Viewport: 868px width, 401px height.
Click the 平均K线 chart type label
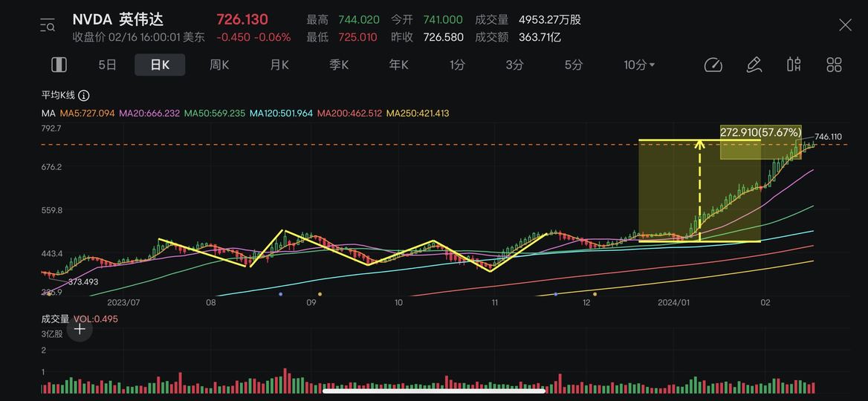click(x=58, y=96)
